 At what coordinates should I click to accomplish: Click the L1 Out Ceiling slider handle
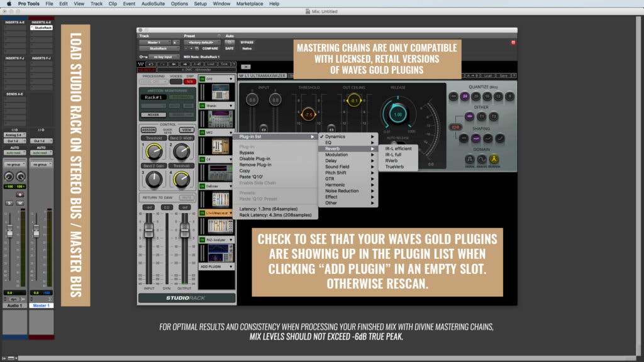pos(353,100)
